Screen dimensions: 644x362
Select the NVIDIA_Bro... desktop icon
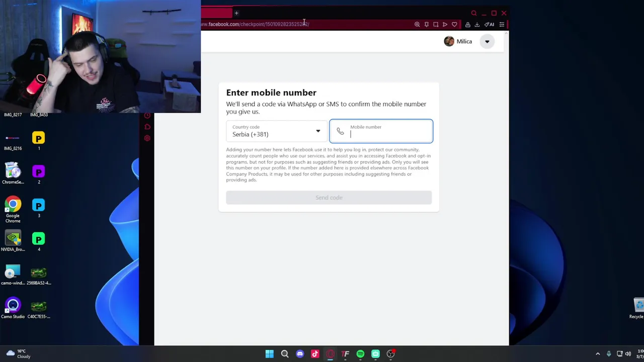pos(13,241)
